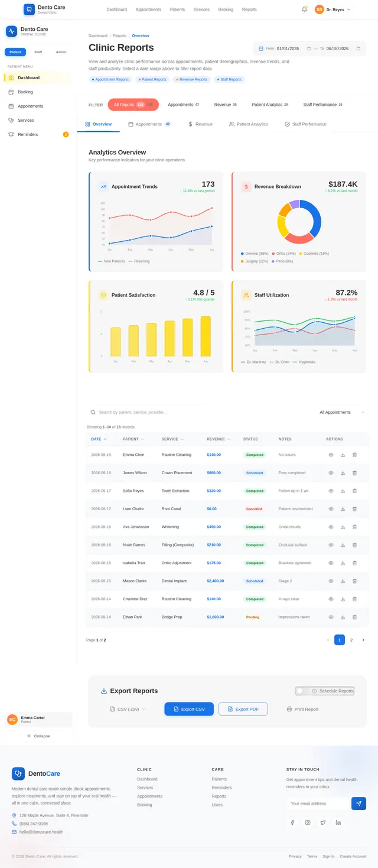Image resolution: width=378 pixels, height=868 pixels.
Task: Collapse the sidebar
Action: pos(38,736)
